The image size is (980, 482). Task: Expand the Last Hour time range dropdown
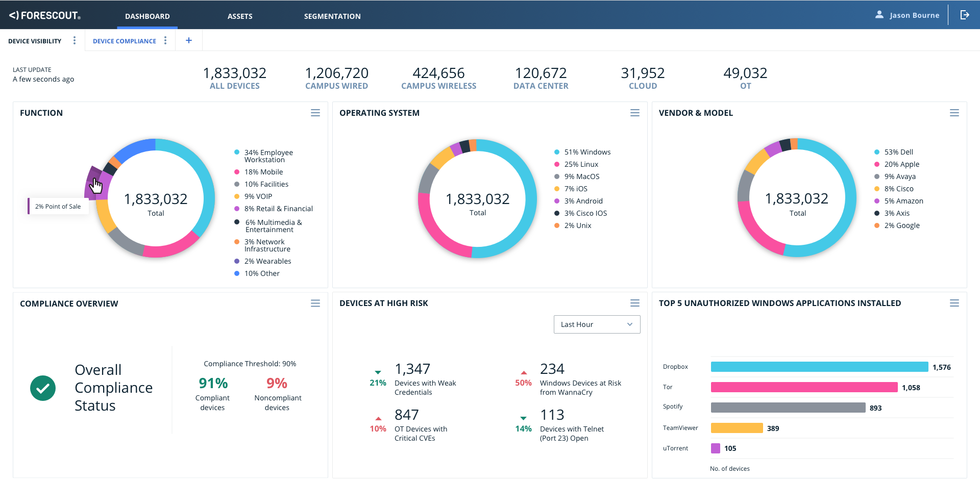tap(597, 324)
